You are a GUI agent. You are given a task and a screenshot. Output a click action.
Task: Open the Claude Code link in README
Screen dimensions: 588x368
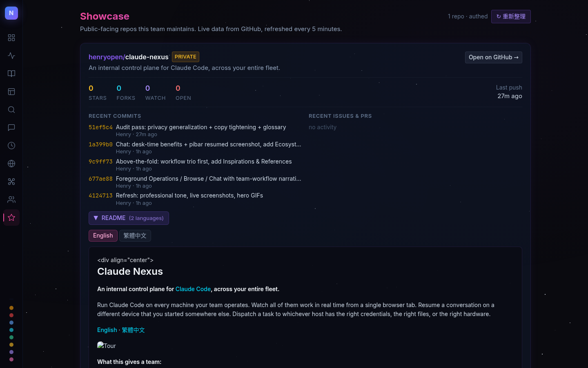[x=193, y=289]
